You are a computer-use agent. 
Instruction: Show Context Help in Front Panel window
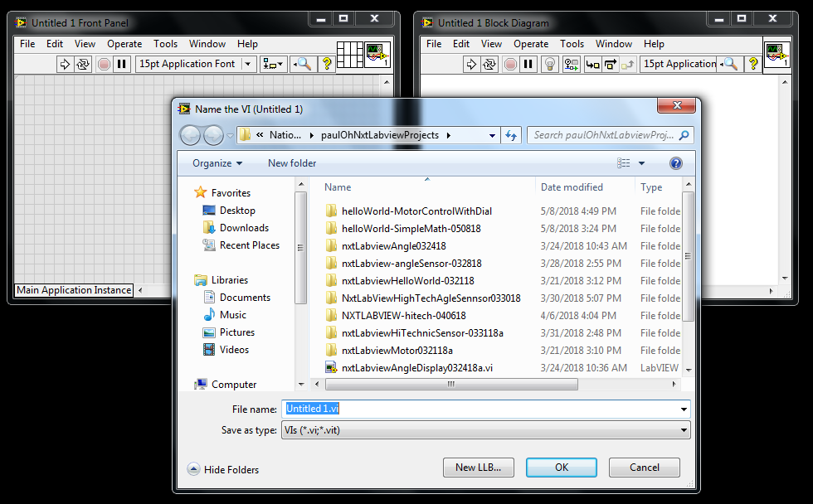(x=327, y=64)
